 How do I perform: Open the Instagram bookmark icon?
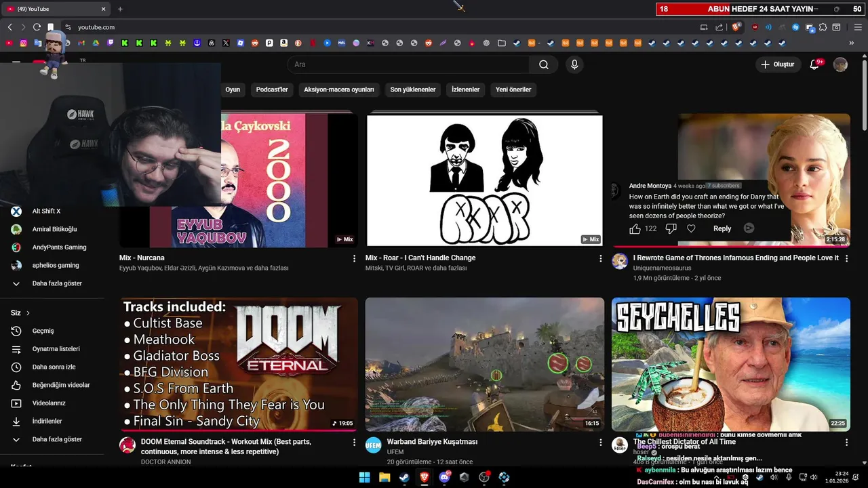pos(23,43)
